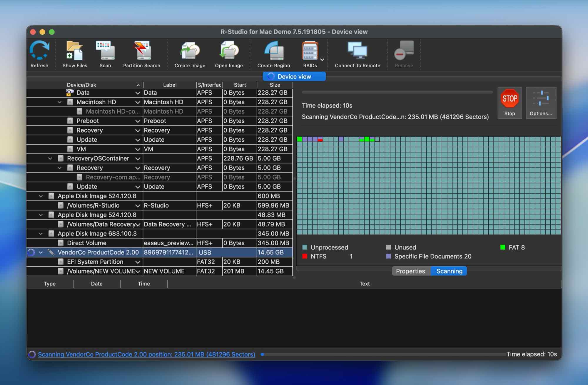This screenshot has width=588, height=385.
Task: Select the Device view tab
Action: pos(294,76)
